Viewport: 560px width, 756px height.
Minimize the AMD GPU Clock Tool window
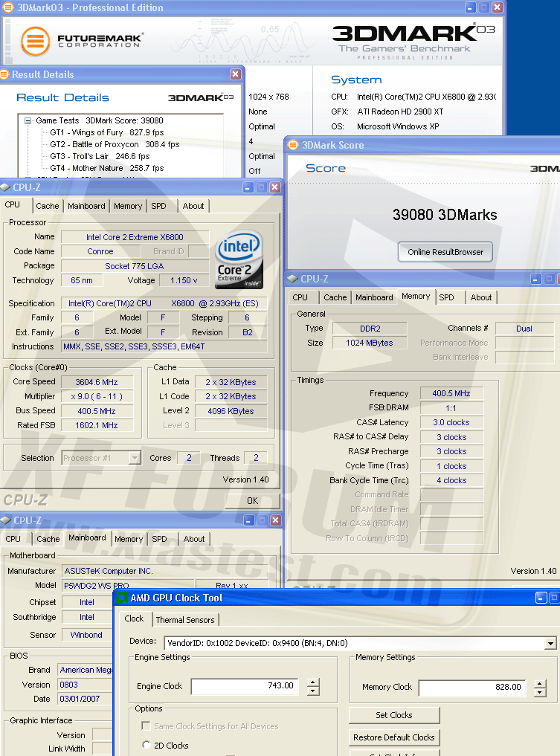coord(541,598)
